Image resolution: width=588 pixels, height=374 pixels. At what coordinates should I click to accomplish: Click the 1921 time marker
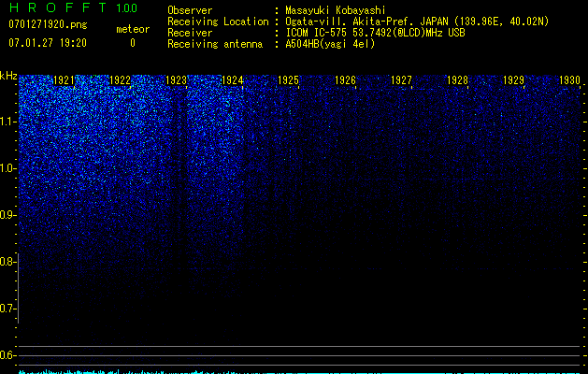point(64,79)
